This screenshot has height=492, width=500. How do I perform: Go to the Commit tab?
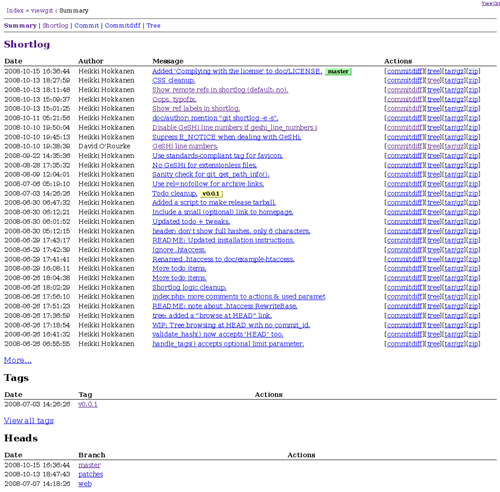point(86,26)
